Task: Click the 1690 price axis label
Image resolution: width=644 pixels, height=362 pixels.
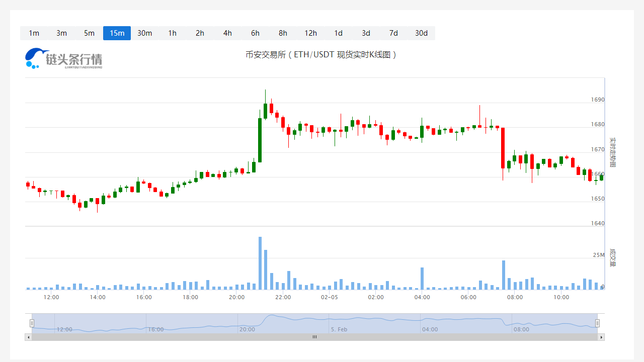Action: pyautogui.click(x=598, y=100)
